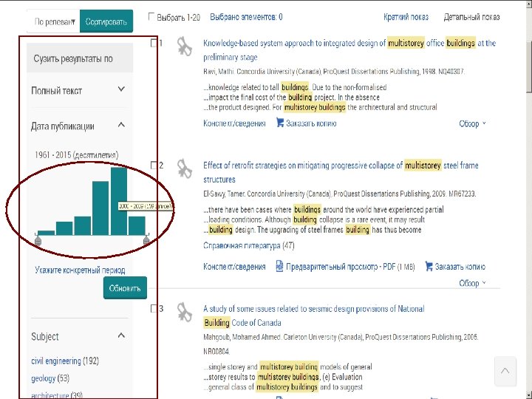Check the box for result 2
The height and width of the screenshot is (399, 532).
(154, 166)
